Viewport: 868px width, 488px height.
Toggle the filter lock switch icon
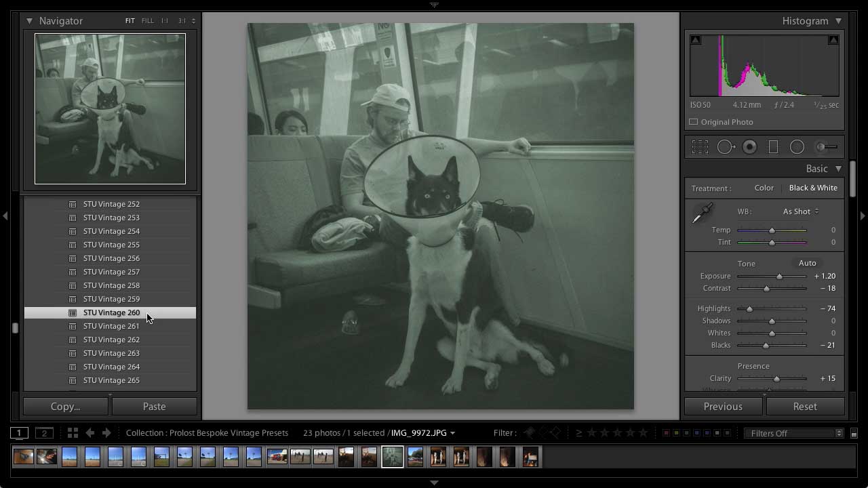854,433
